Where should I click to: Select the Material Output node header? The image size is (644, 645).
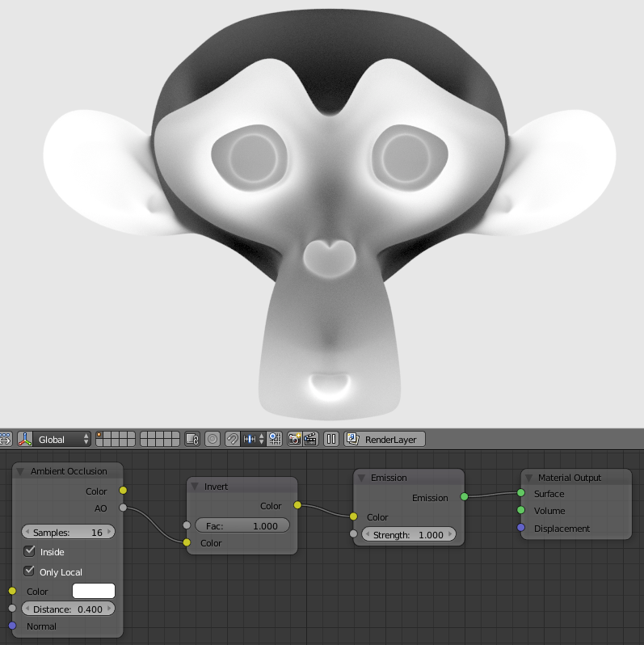click(576, 478)
